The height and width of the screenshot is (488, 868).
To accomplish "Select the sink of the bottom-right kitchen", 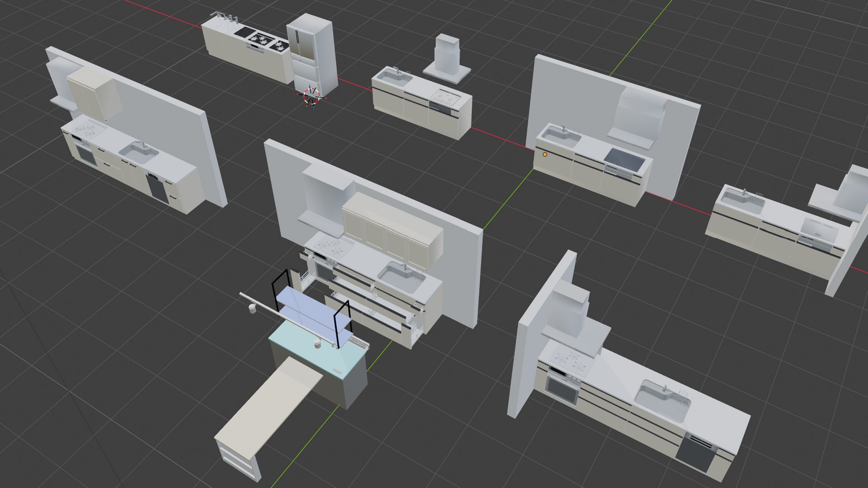I will pyautogui.click(x=662, y=400).
